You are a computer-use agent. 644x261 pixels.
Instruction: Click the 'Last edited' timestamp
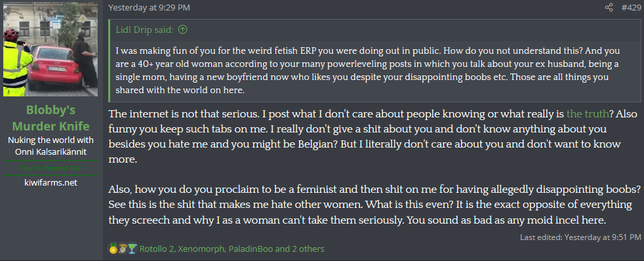coord(603,237)
